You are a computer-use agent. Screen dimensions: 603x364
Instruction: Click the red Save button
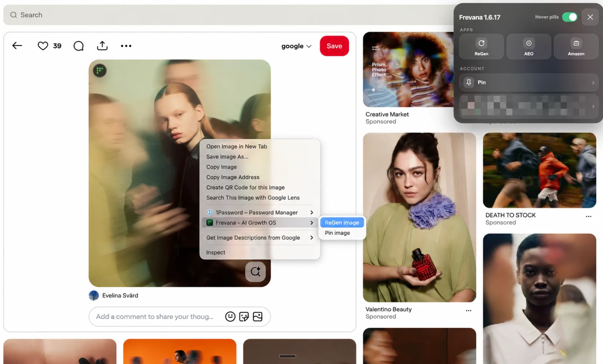pos(334,46)
